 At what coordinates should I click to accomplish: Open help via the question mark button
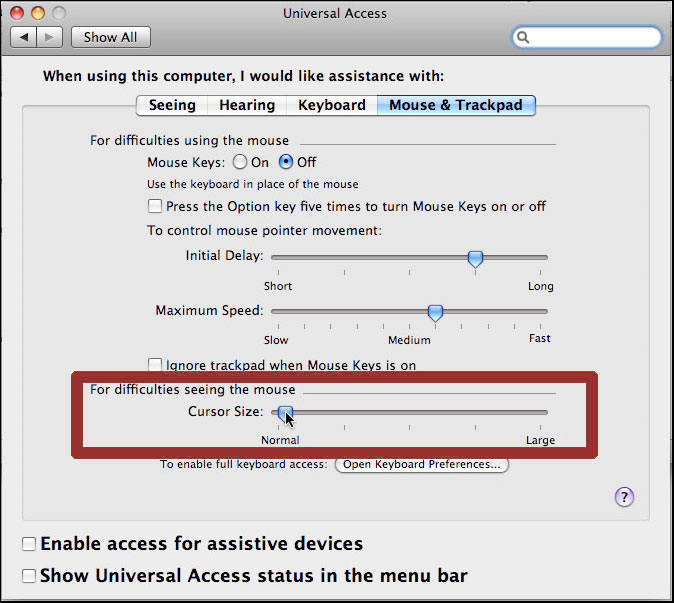(624, 497)
